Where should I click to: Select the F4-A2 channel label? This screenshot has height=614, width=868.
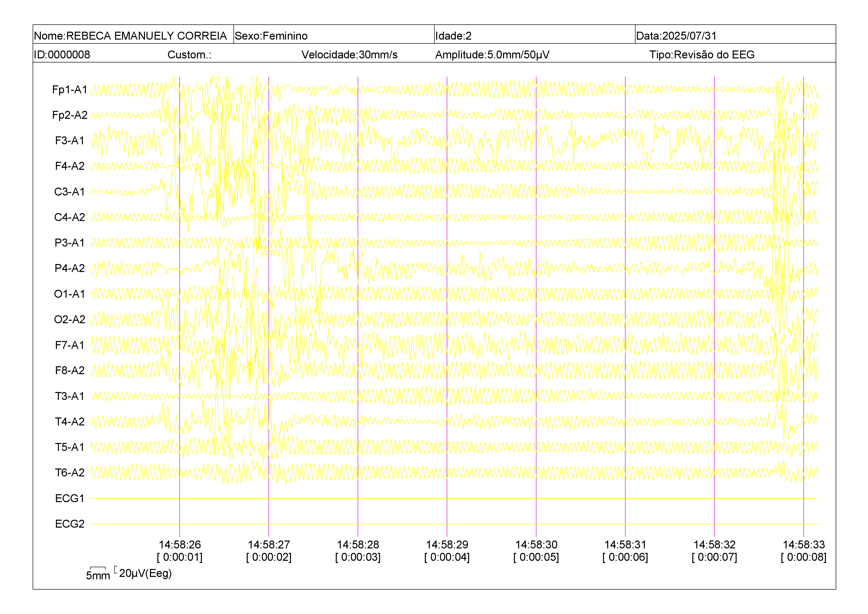(70, 166)
